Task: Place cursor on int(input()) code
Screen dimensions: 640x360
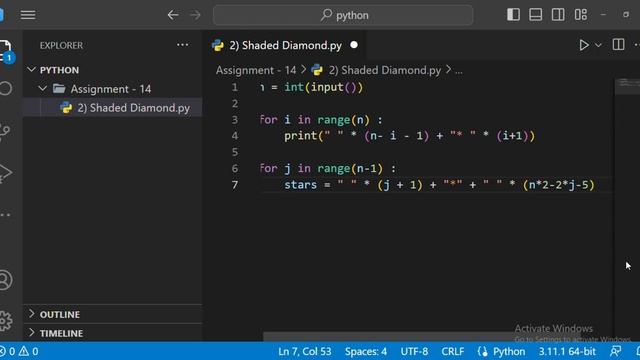Action: (x=323, y=87)
